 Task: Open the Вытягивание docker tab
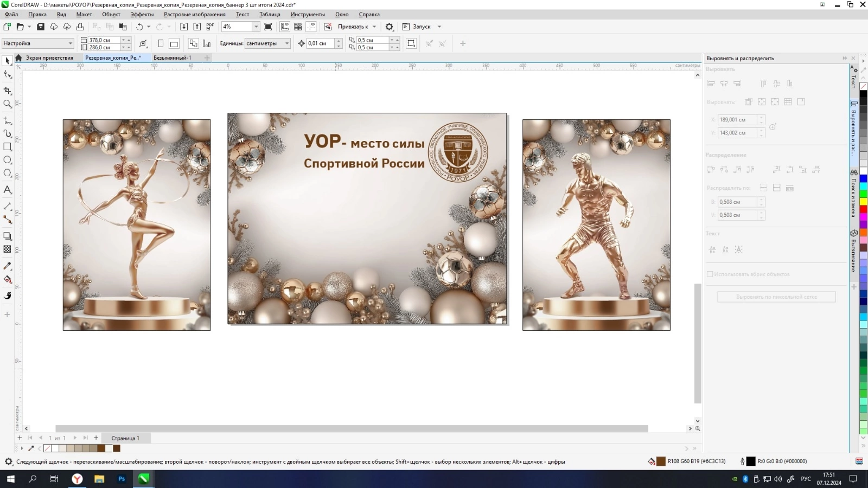click(x=853, y=251)
